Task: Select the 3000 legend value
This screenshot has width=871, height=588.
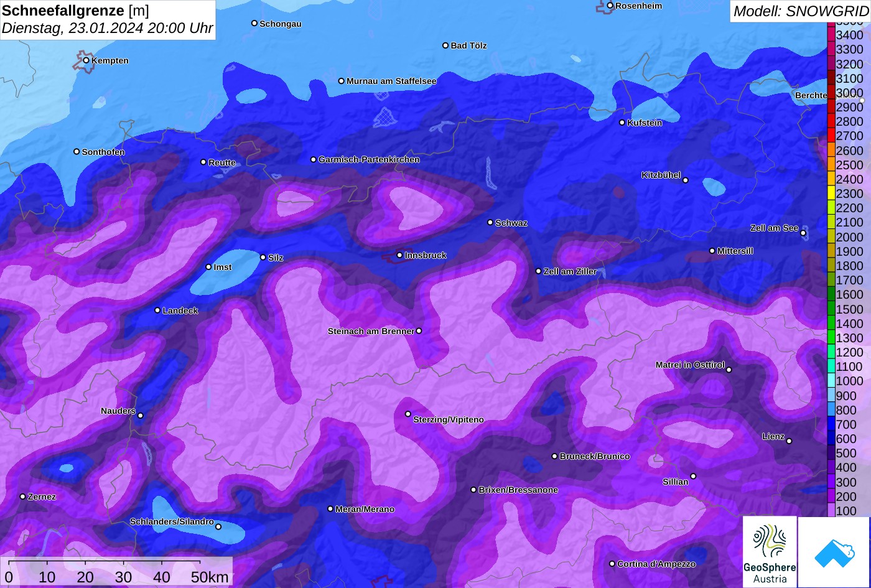Action: (849, 93)
